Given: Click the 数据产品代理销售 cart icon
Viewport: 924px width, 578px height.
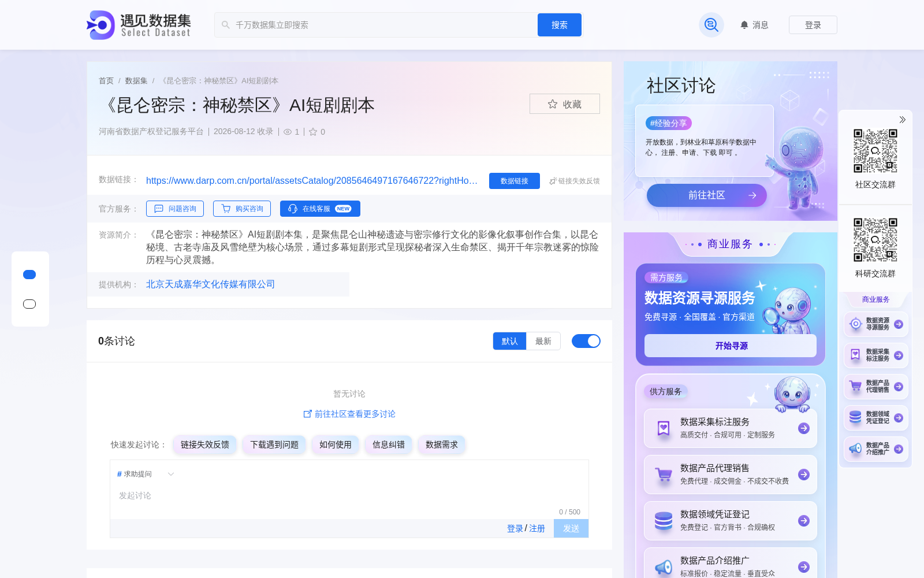Looking at the screenshot, I should click(664, 475).
